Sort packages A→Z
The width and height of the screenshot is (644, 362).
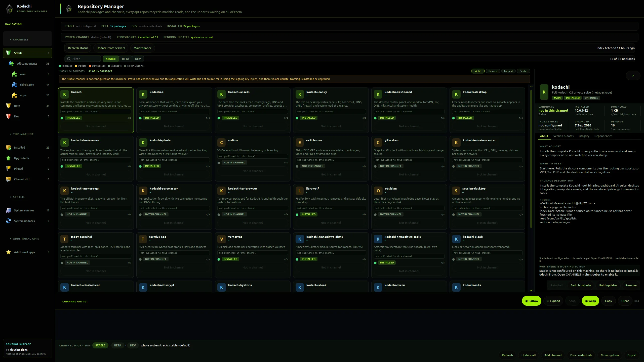click(x=478, y=71)
